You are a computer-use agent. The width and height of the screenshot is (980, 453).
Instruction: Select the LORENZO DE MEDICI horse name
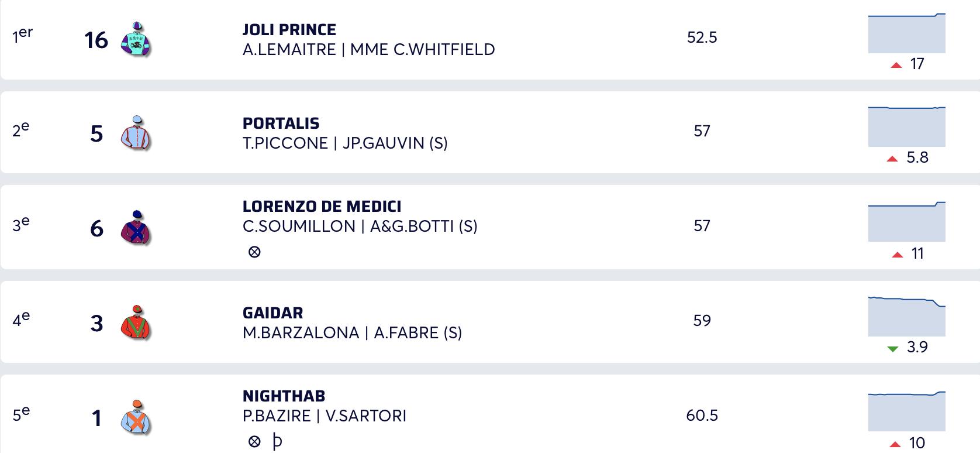pyautogui.click(x=322, y=207)
